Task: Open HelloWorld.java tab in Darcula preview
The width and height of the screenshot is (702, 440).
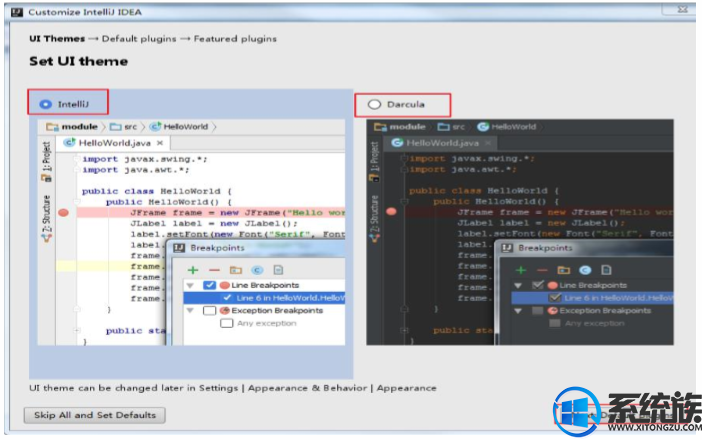Action: [x=441, y=143]
